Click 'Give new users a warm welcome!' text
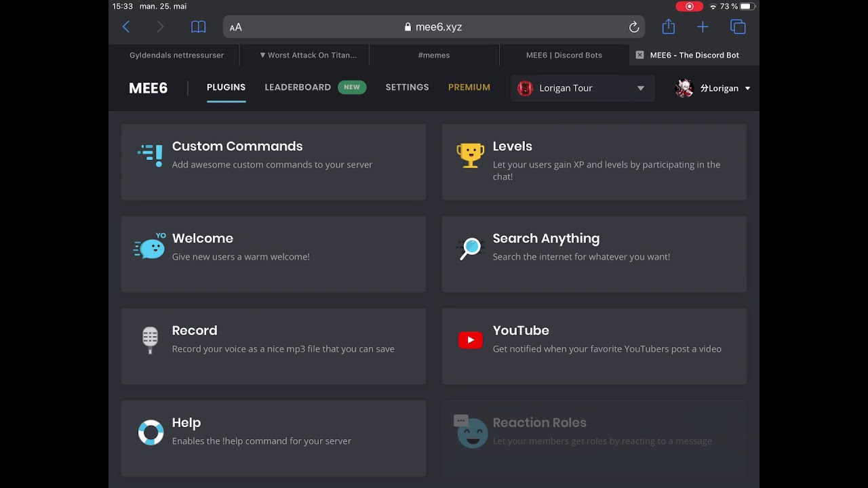This screenshot has width=868, height=488. [241, 257]
